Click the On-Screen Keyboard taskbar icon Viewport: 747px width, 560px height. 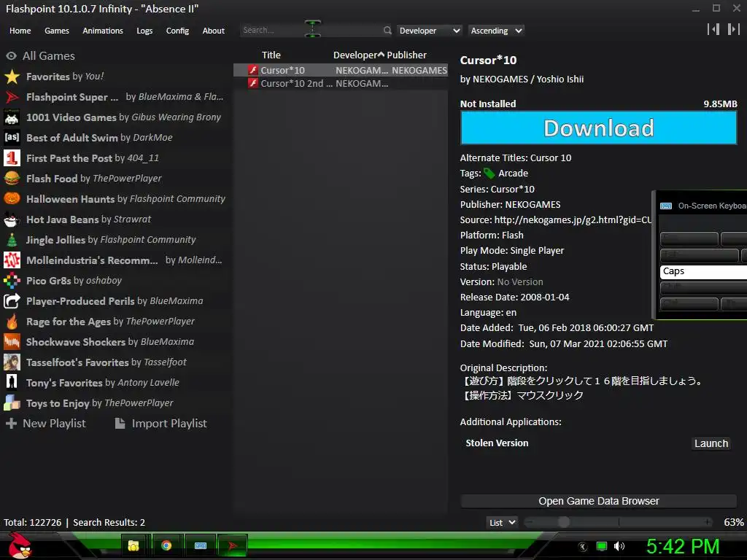tap(201, 545)
